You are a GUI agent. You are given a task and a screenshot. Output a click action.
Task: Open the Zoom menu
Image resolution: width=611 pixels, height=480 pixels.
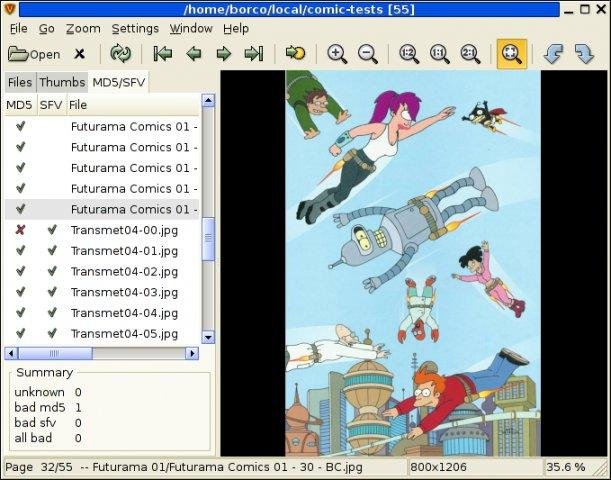coord(83,28)
